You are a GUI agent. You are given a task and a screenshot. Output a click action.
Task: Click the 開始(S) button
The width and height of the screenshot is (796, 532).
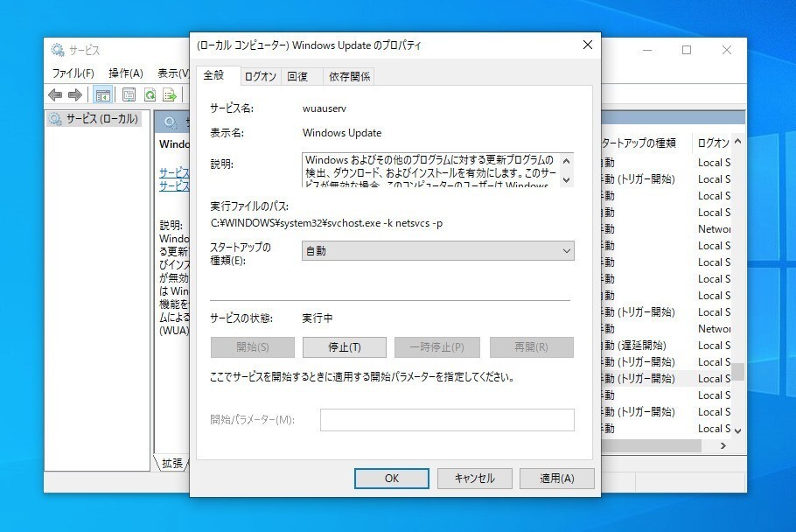pyautogui.click(x=252, y=347)
